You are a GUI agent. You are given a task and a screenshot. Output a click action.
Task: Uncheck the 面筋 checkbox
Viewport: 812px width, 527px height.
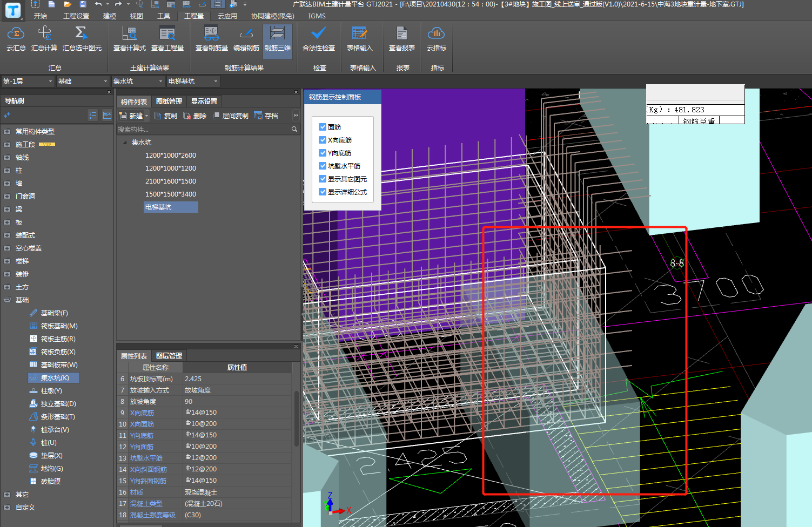click(323, 127)
